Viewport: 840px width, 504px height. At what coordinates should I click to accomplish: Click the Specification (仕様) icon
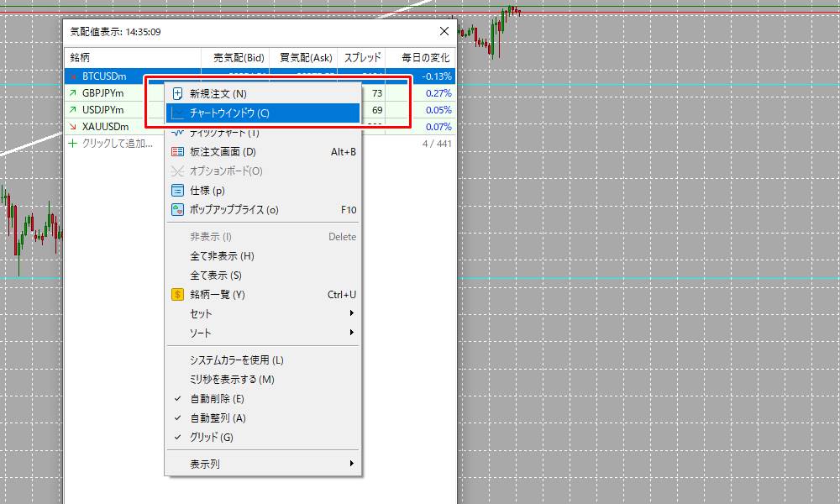point(177,191)
